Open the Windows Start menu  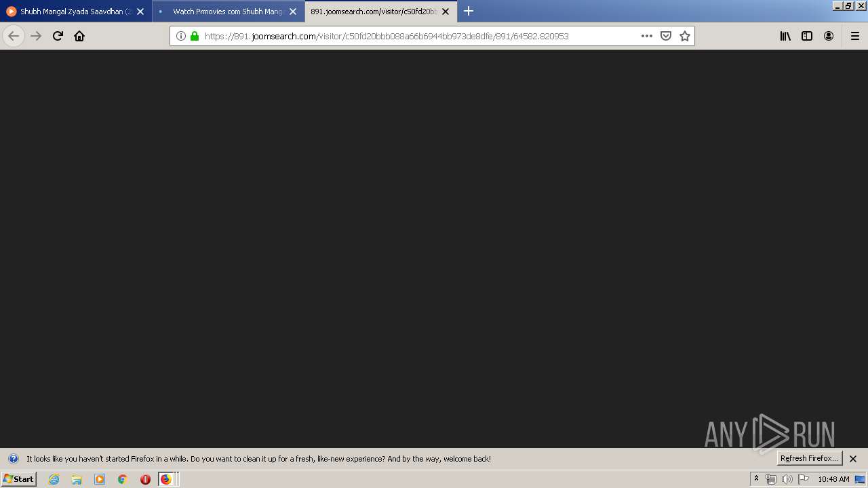19,479
